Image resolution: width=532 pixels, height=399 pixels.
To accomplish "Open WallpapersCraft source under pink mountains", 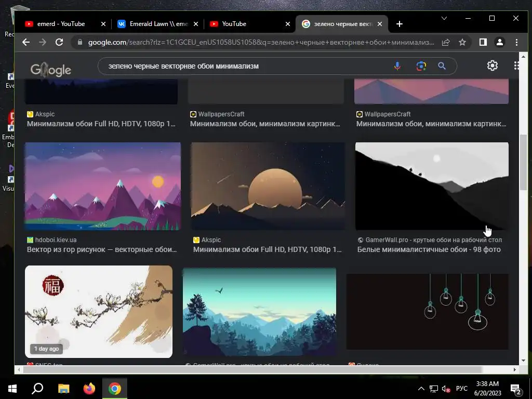I will point(383,114).
